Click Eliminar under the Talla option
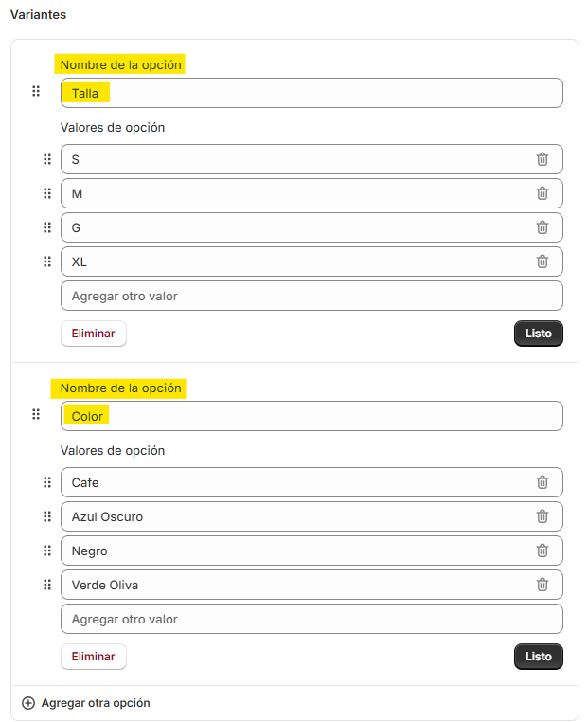The image size is (588, 722). point(94,334)
